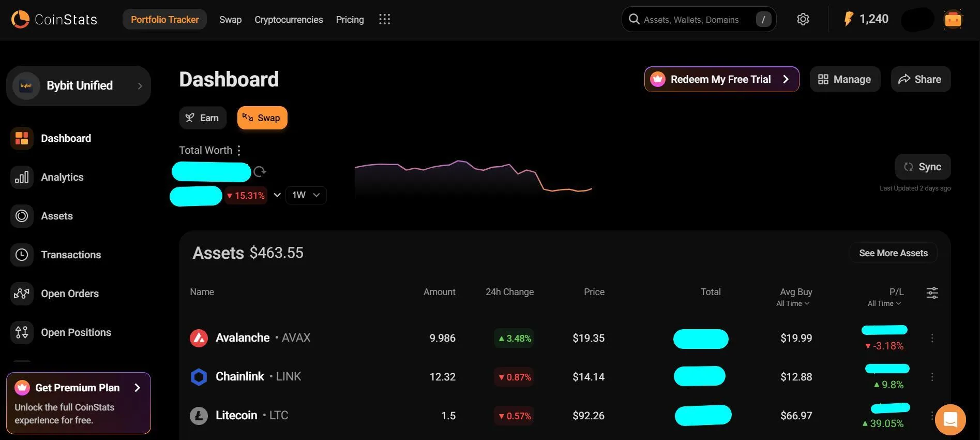Go to Open Positions in the sidebar
The image size is (980, 440).
[x=76, y=332]
